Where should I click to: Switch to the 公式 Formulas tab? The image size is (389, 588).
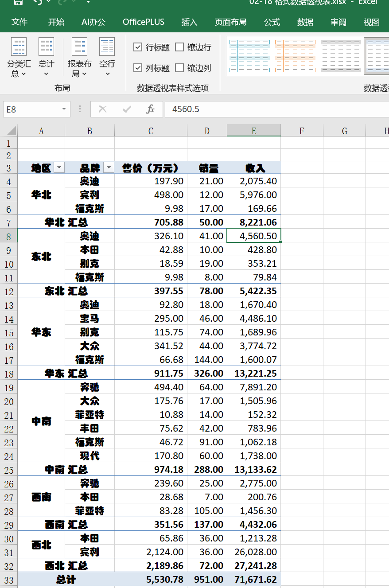point(272,22)
